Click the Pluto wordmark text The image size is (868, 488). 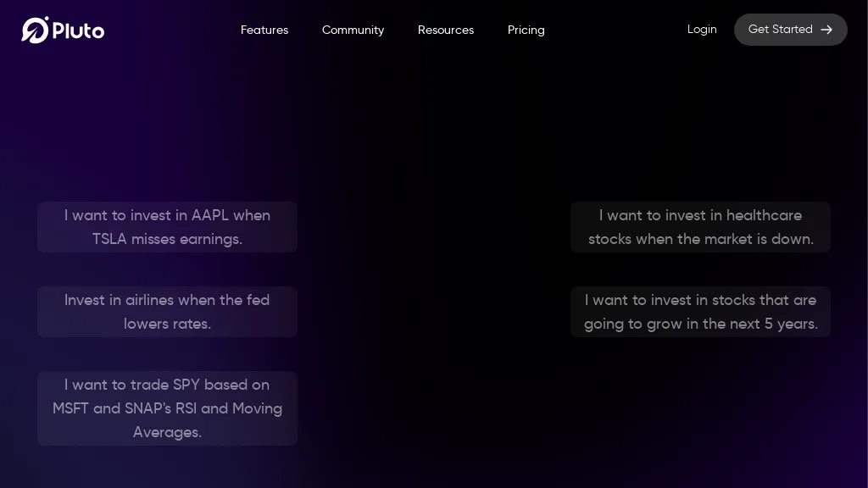coord(78,30)
